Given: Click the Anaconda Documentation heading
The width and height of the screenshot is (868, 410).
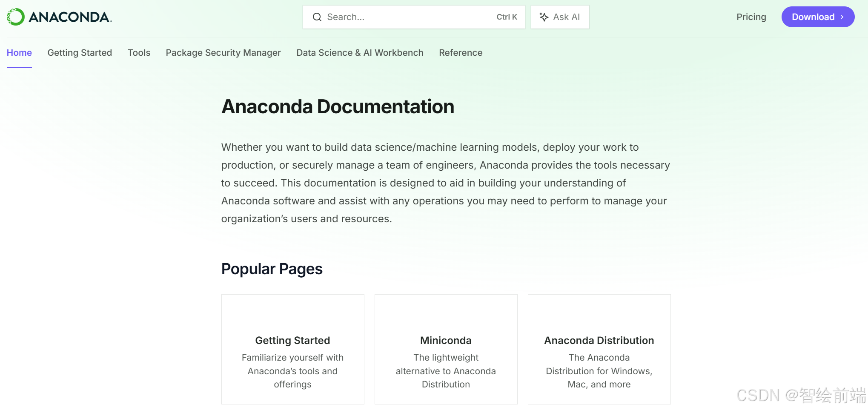Looking at the screenshot, I should pyautogui.click(x=338, y=106).
